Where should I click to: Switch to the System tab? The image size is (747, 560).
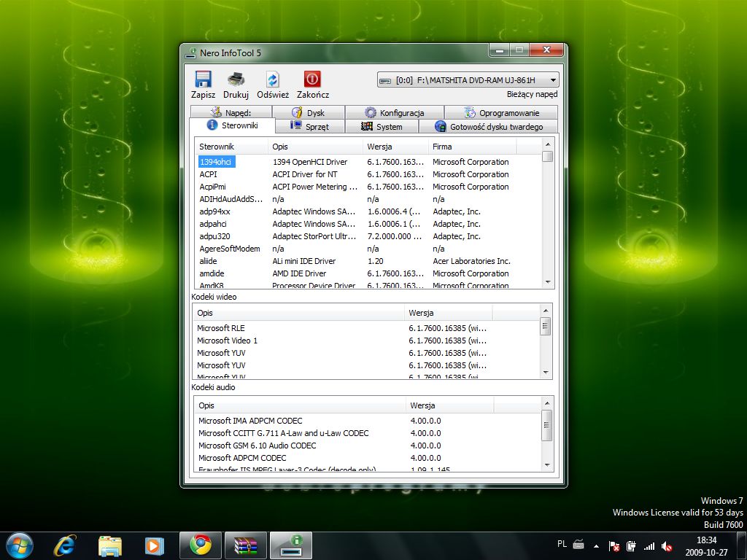382,126
